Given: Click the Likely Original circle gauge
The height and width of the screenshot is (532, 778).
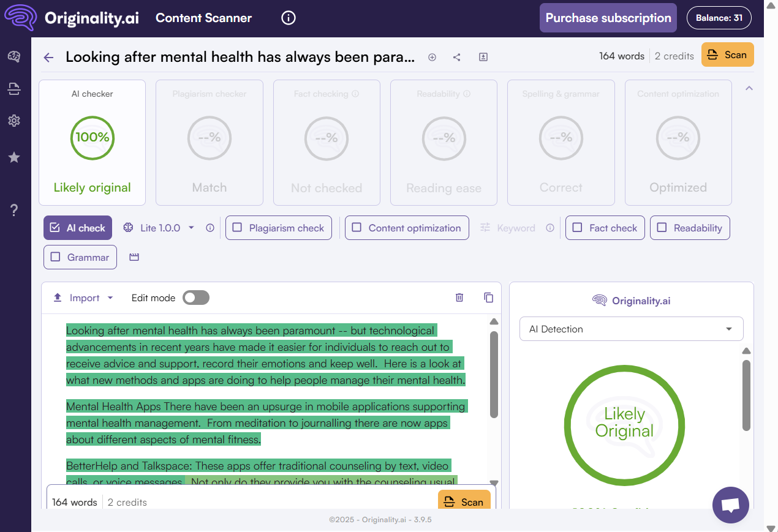Looking at the screenshot, I should [624, 425].
